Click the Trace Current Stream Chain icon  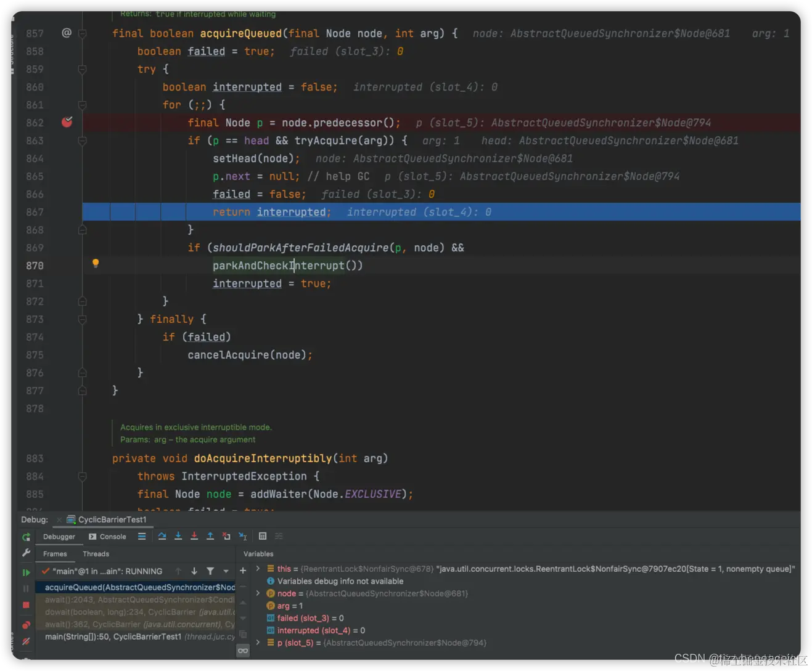click(279, 536)
